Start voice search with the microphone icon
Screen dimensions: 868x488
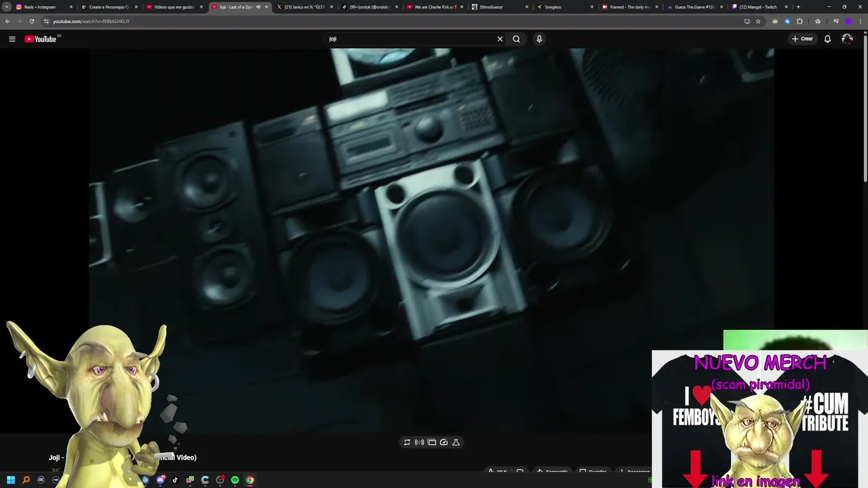click(539, 39)
